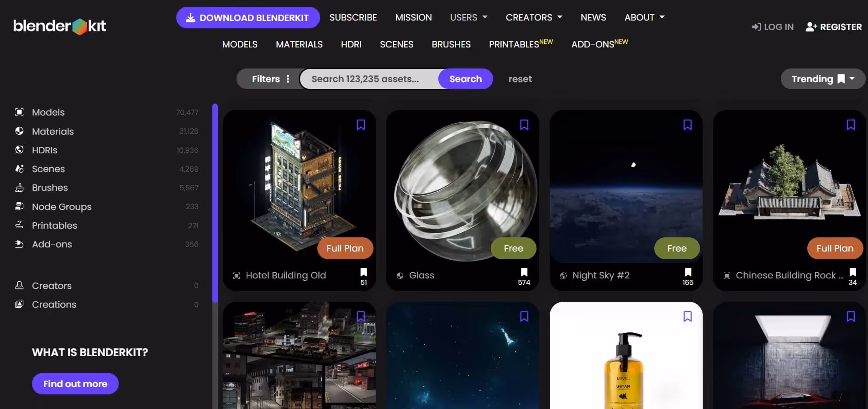Go to the ADD-ONS tab

pos(600,44)
